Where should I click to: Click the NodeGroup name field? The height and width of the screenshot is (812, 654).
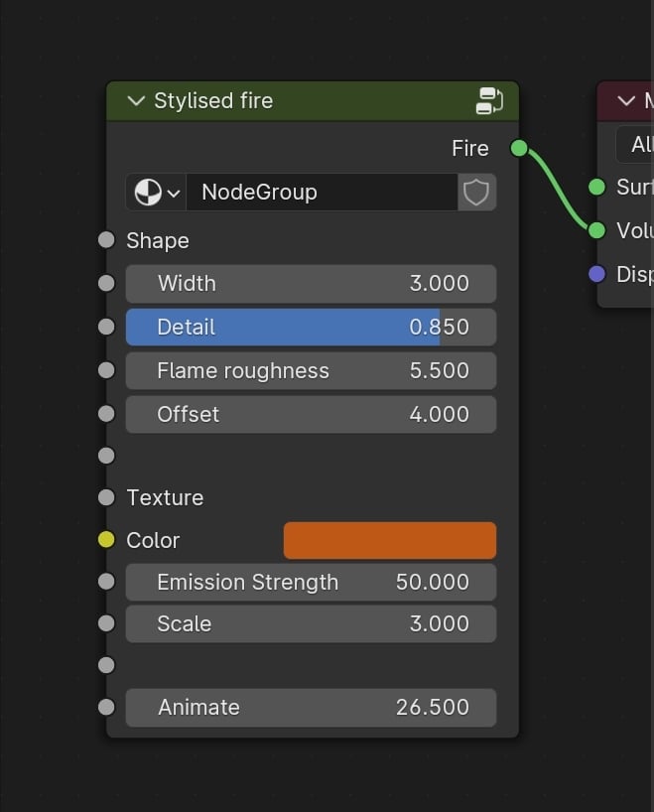[323, 192]
